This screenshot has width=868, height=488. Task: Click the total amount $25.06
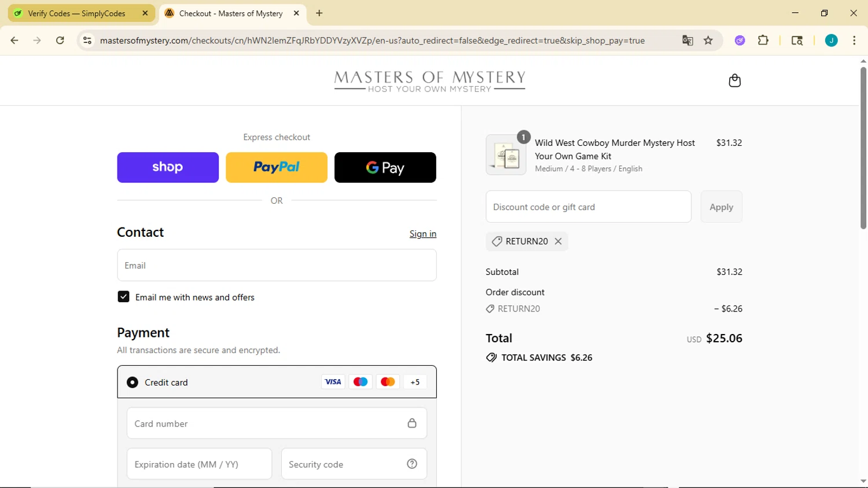click(724, 338)
